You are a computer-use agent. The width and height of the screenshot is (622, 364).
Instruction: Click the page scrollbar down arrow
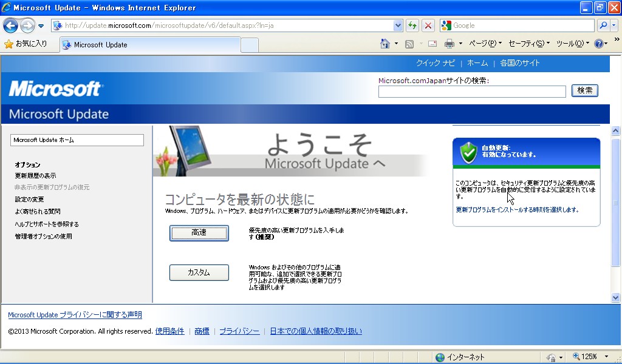tap(615, 297)
